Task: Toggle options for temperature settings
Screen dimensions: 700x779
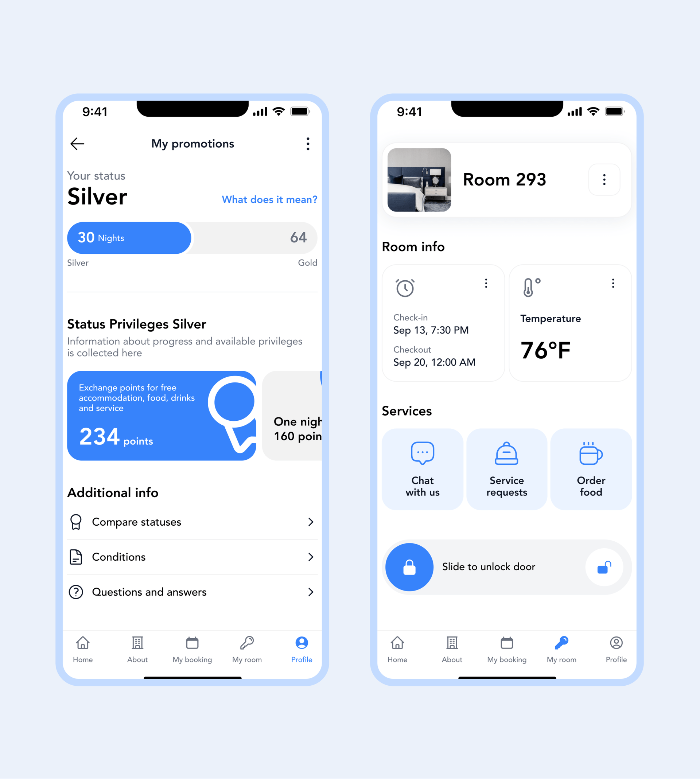Action: point(612,283)
